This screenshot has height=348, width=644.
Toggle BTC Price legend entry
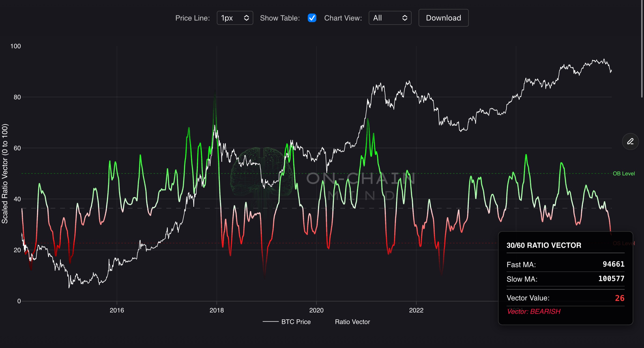(x=296, y=322)
